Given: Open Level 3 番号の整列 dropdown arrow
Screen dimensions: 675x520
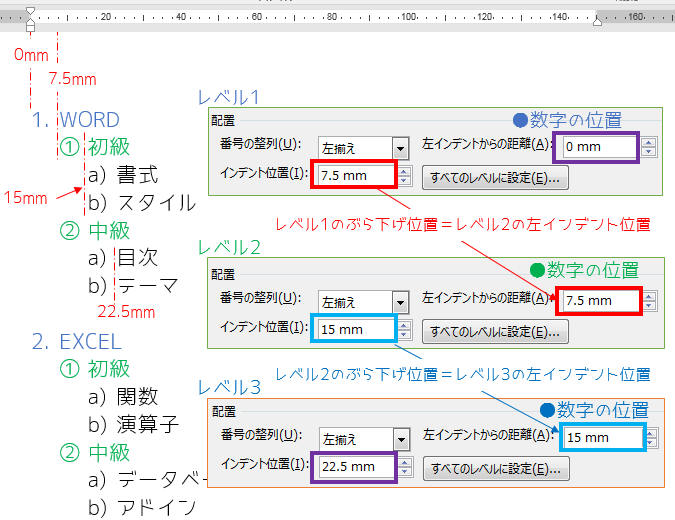Looking at the screenshot, I should 402,440.
